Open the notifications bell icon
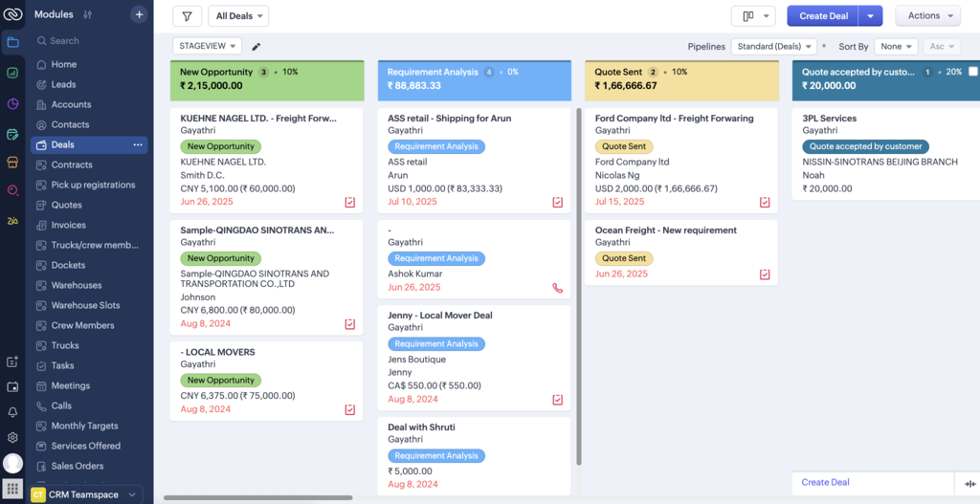980x504 pixels. [x=12, y=412]
